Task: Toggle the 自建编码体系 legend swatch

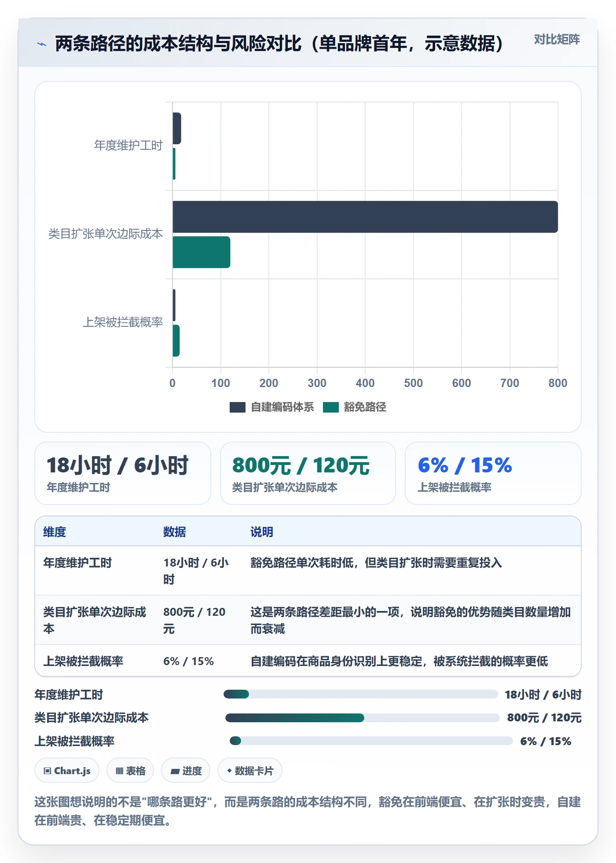Action: [237, 407]
